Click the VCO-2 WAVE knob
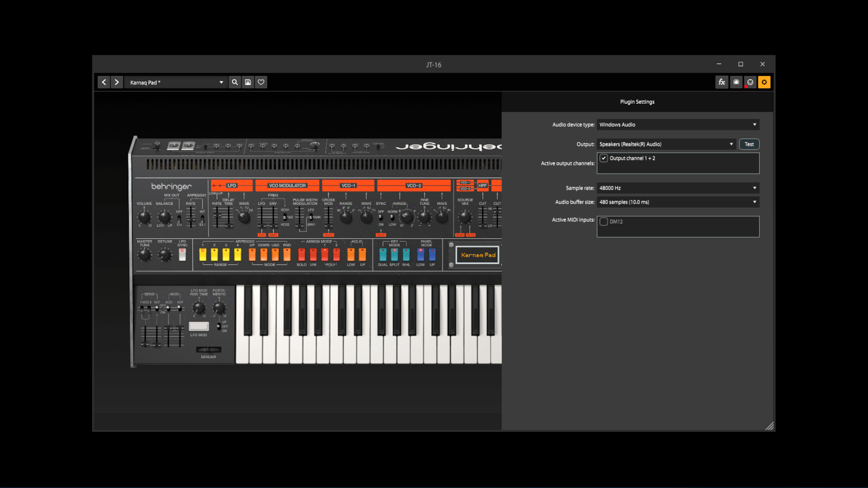 pyautogui.click(x=442, y=217)
